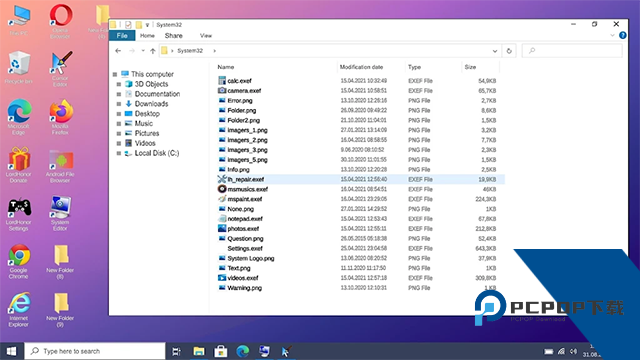Select the Settings.exef file
Viewport: 640px width, 360px height.
coord(245,248)
